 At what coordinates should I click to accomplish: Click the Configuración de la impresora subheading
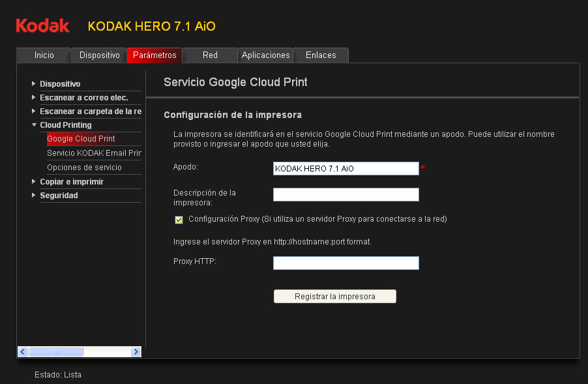[233, 115]
